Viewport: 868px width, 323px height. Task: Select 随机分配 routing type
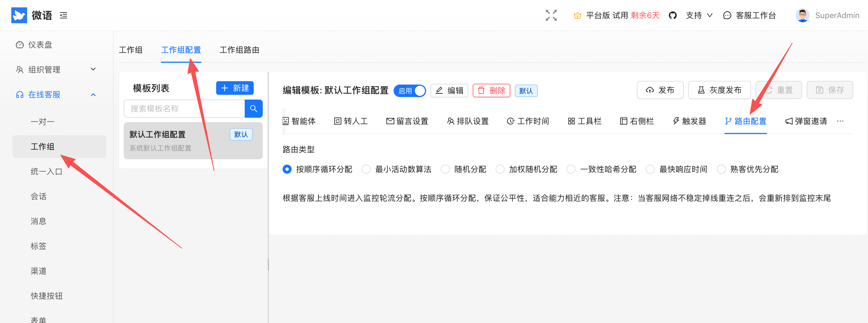(446, 169)
